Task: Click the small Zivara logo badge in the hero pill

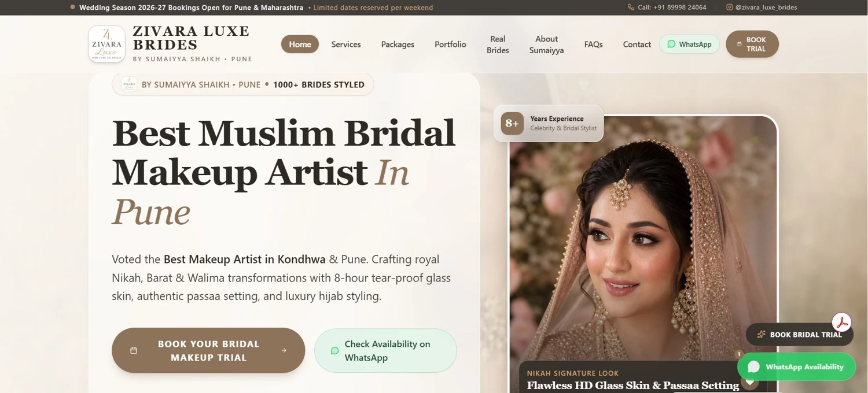Action: tap(129, 84)
